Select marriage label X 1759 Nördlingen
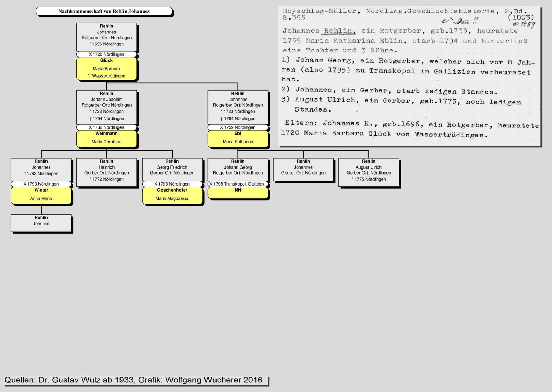The image size is (552, 392). click(x=238, y=127)
